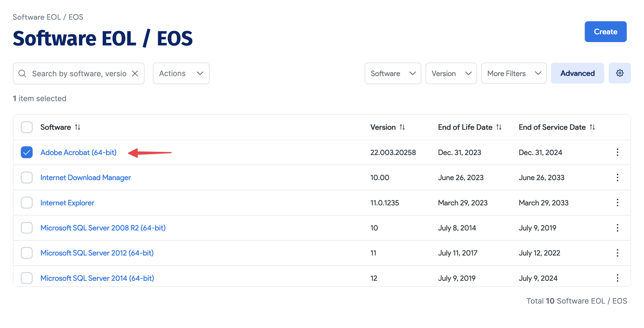
Task: Open the Software filter dropdown
Action: coord(392,73)
